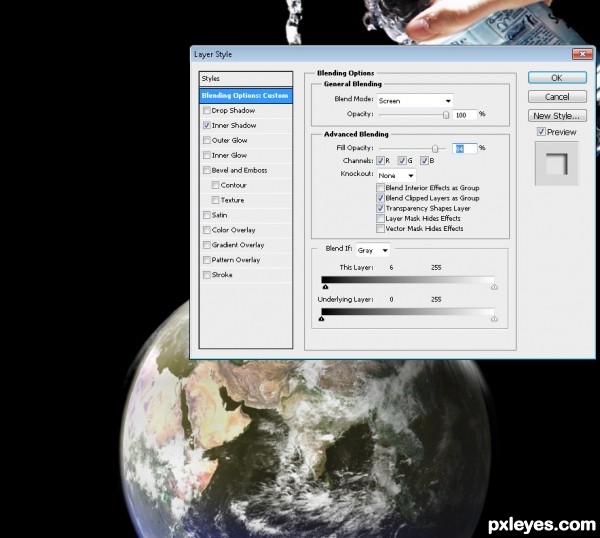Cancel the Layer Style dialog
This screenshot has height=538, width=600.
[x=557, y=96]
